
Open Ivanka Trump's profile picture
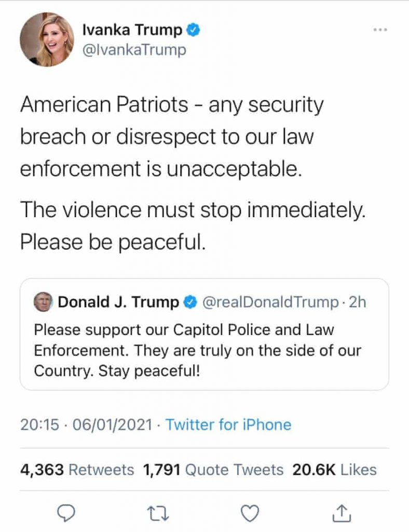pyautogui.click(x=47, y=39)
